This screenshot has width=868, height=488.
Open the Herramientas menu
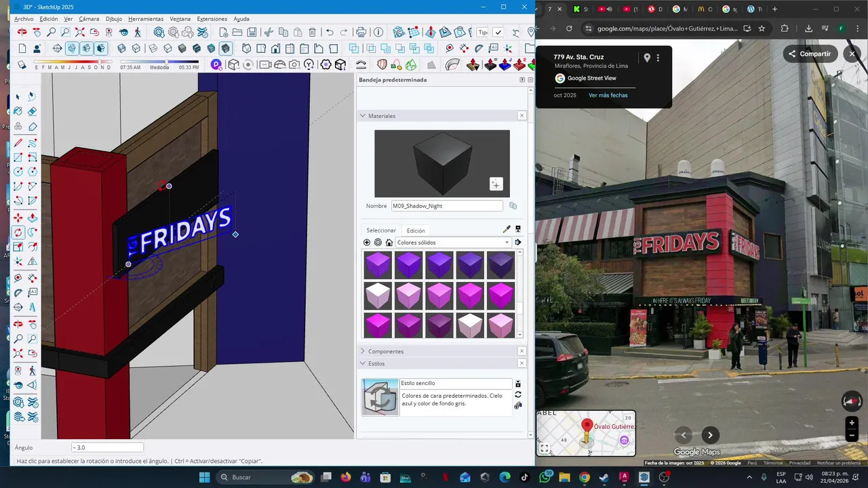[x=146, y=19]
